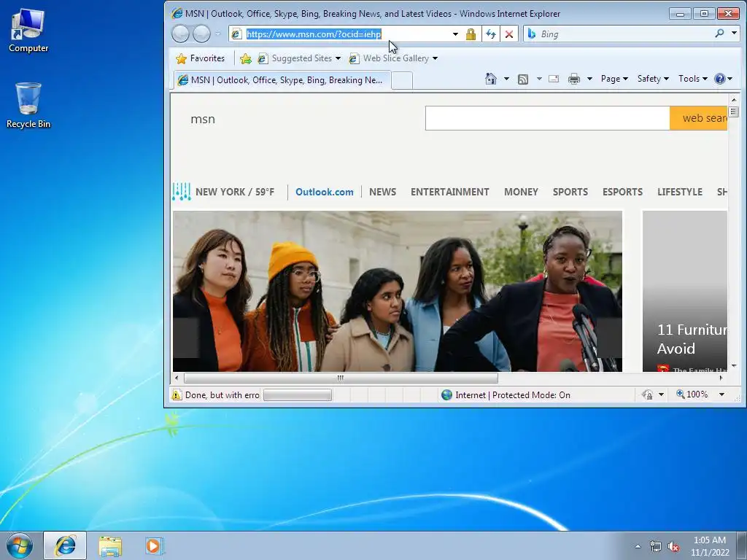Select the Recycle Bin desktop icon

click(x=28, y=105)
